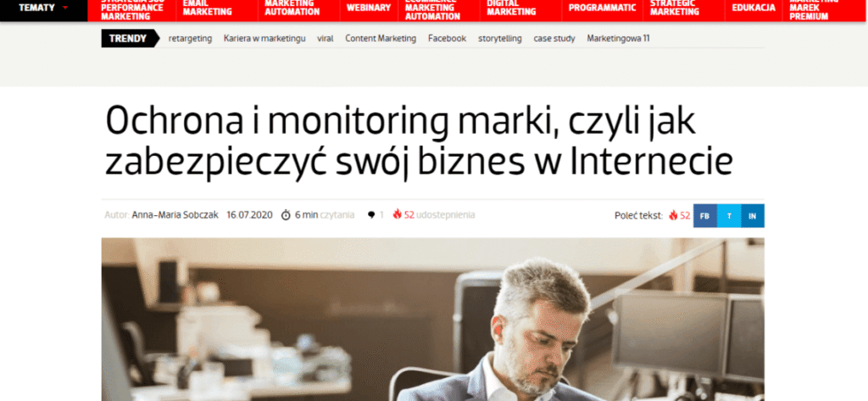The width and height of the screenshot is (868, 401).
Task: Open author Anna-Maria Sobczak's profile
Action: tap(175, 214)
